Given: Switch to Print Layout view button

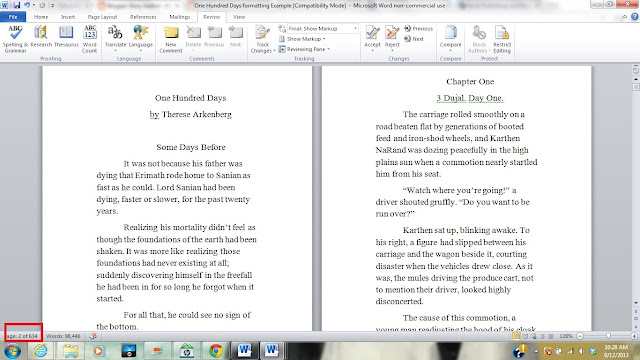Looking at the screenshot, I should pos(517,336).
